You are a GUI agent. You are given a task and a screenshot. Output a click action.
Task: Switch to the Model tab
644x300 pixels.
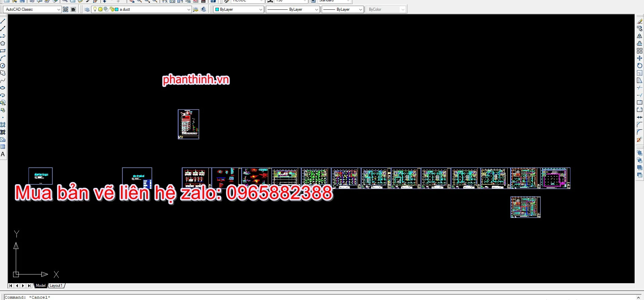click(41, 286)
